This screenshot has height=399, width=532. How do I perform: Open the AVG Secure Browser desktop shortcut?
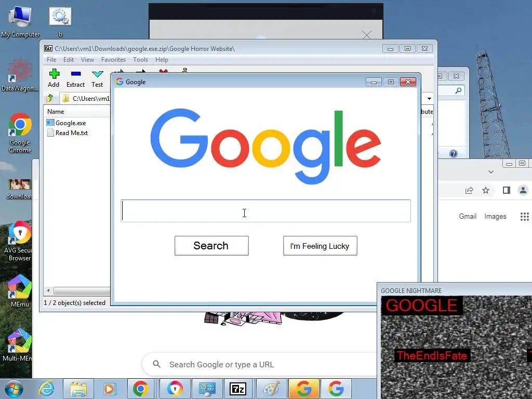point(20,241)
